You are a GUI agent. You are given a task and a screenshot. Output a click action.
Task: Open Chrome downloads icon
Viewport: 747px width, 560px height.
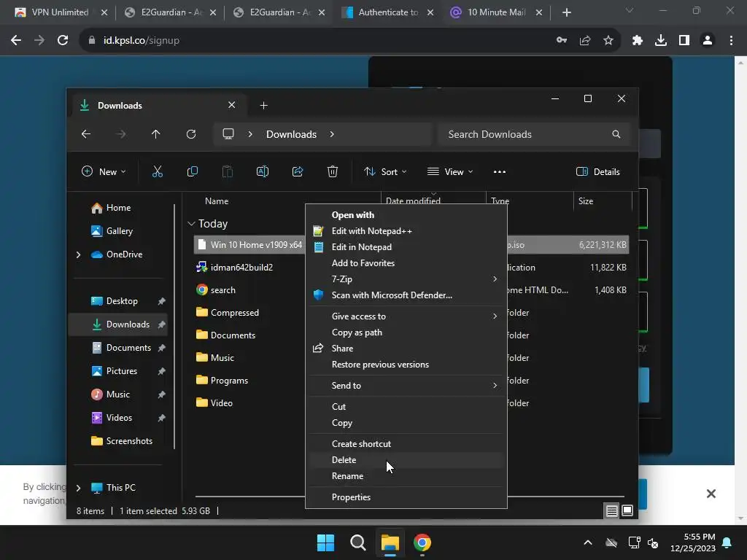pos(660,41)
